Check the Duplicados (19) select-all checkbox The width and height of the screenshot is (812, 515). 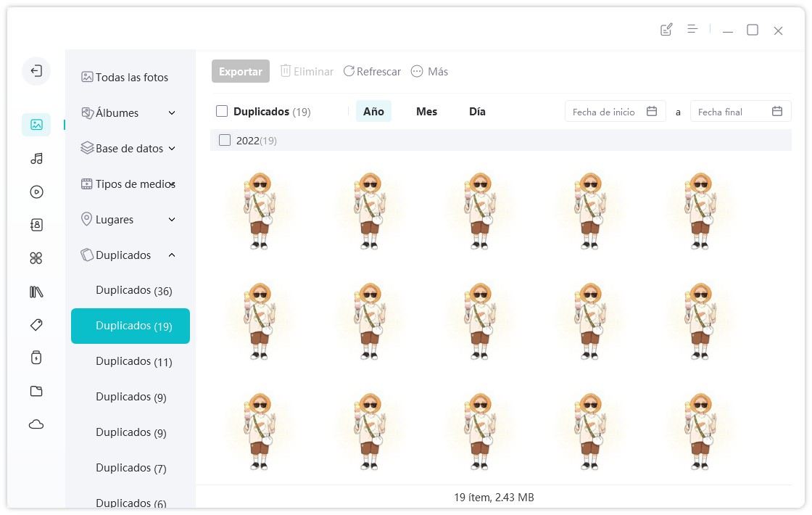tap(222, 112)
